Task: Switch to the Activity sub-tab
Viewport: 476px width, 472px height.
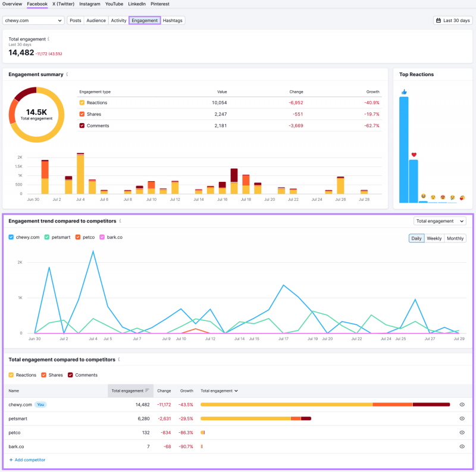Action: (118, 20)
